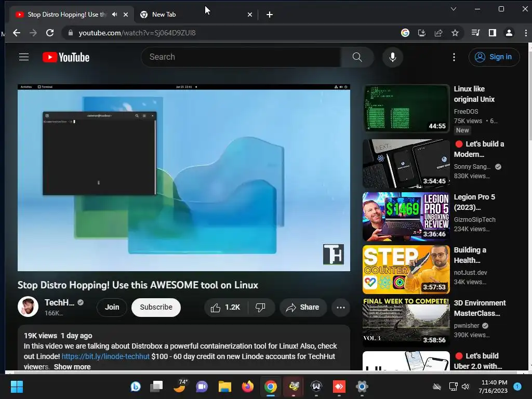Dislike the video with thumbs down
532x399 pixels.
[261, 308]
